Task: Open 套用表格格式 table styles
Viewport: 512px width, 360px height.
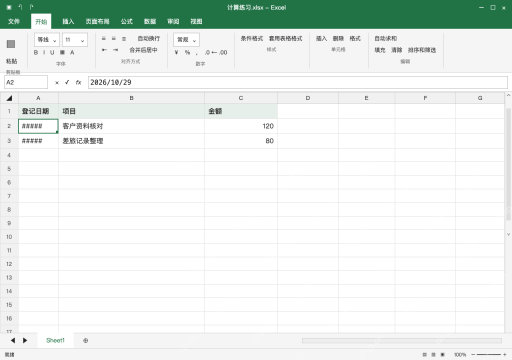Action: pos(286,39)
